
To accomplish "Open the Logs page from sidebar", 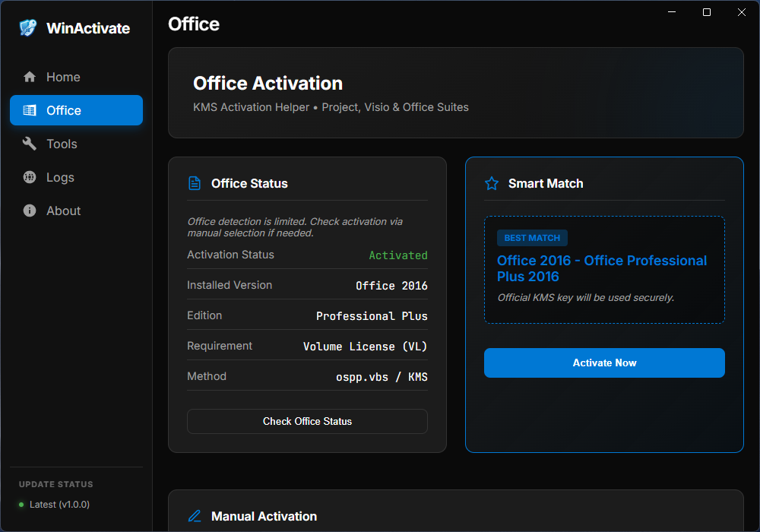I will click(59, 177).
